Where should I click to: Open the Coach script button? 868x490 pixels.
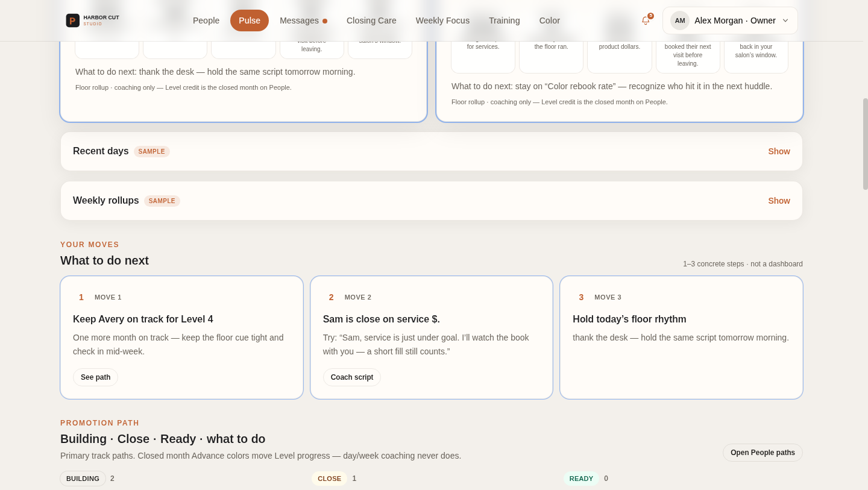(x=352, y=377)
